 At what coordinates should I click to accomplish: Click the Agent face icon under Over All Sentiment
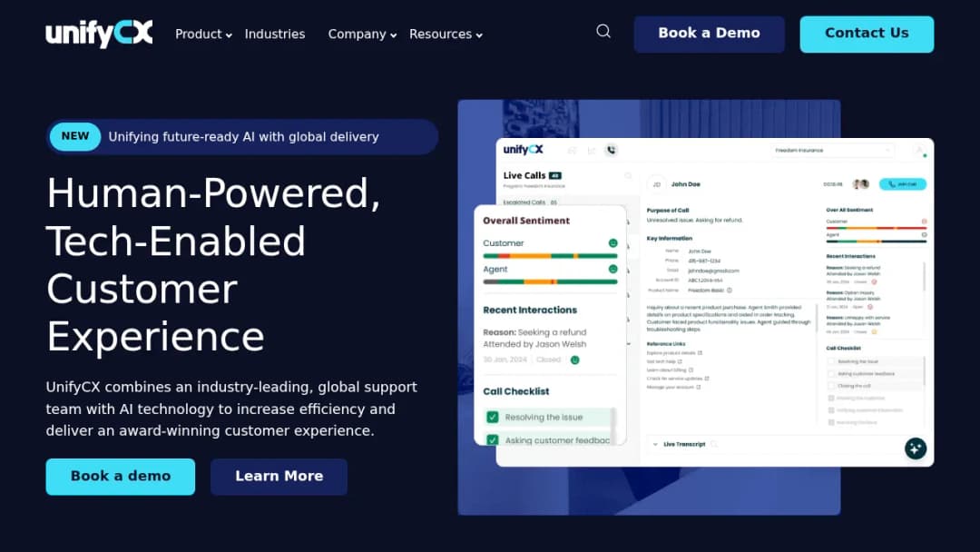click(x=925, y=234)
